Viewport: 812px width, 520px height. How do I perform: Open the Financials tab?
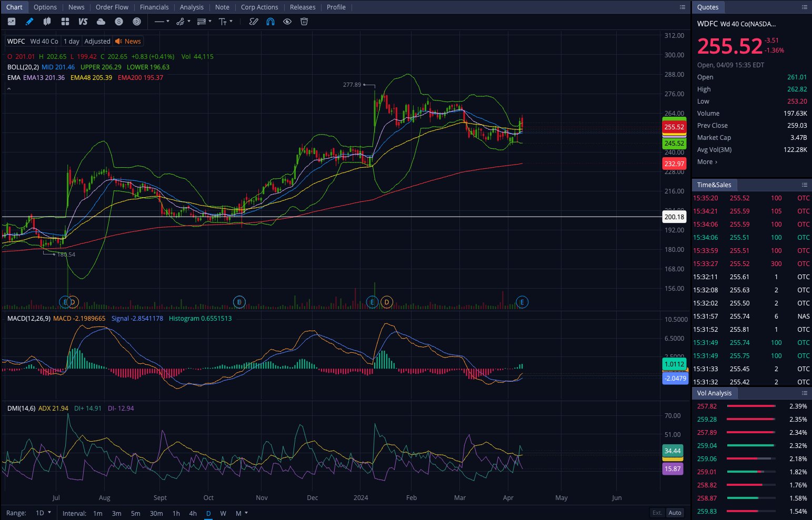pyautogui.click(x=154, y=7)
